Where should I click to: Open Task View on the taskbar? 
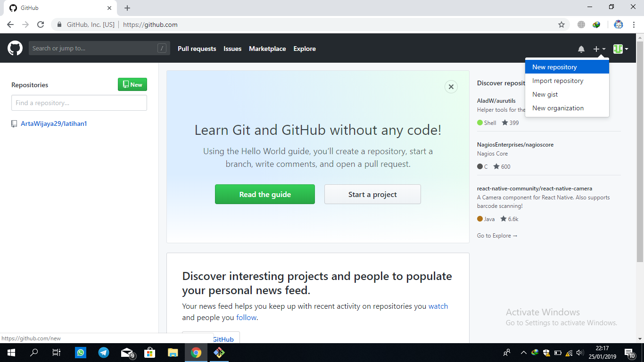[x=57, y=353]
